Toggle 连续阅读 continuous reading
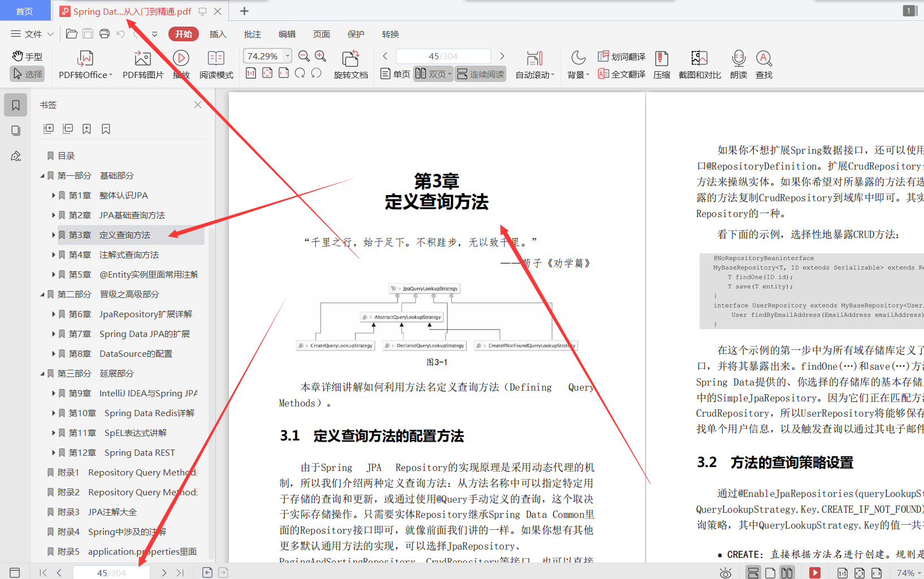The height and width of the screenshot is (579, 924). point(480,74)
